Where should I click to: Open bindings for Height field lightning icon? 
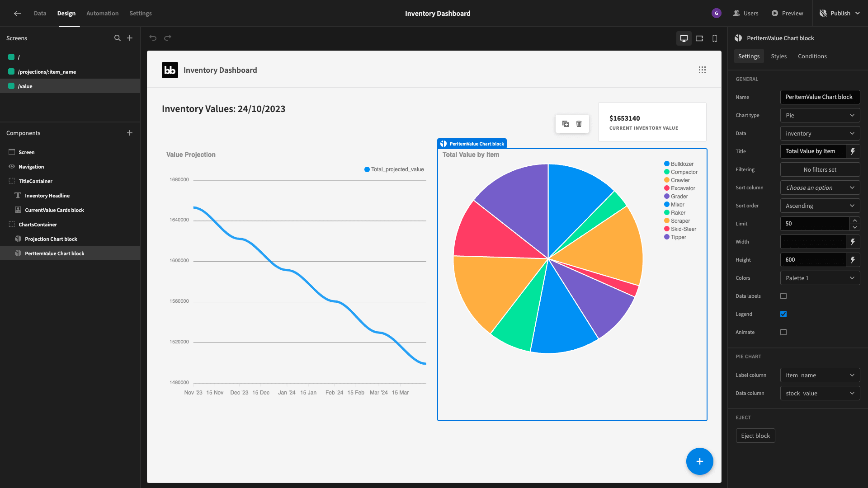pyautogui.click(x=853, y=260)
